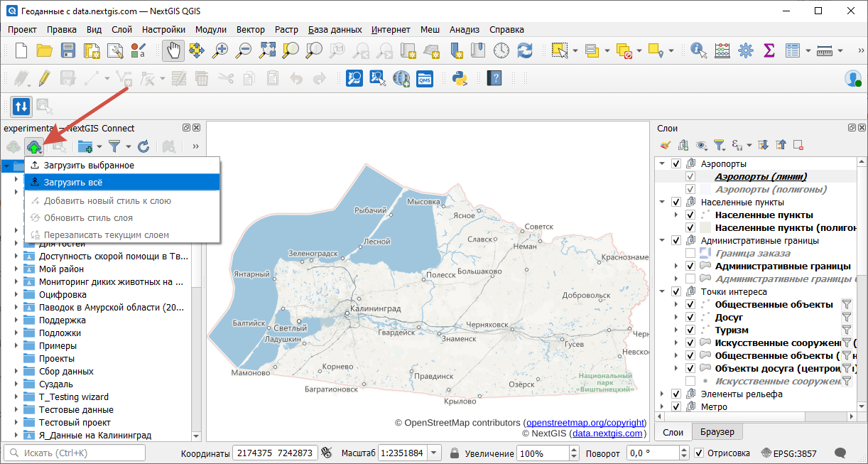The image size is (868, 464).
Task: Select the Тестовый проект folder in the tree
Action: [76, 423]
